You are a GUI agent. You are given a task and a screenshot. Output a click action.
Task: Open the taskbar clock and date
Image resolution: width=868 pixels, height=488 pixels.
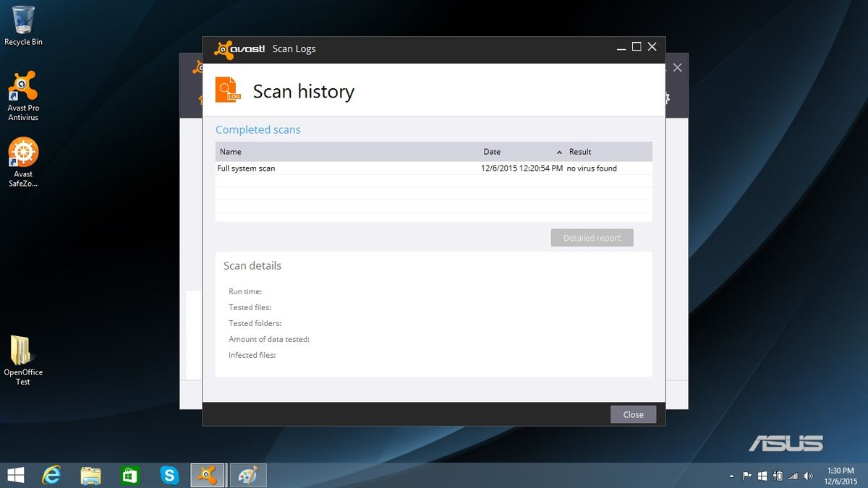coord(841,475)
